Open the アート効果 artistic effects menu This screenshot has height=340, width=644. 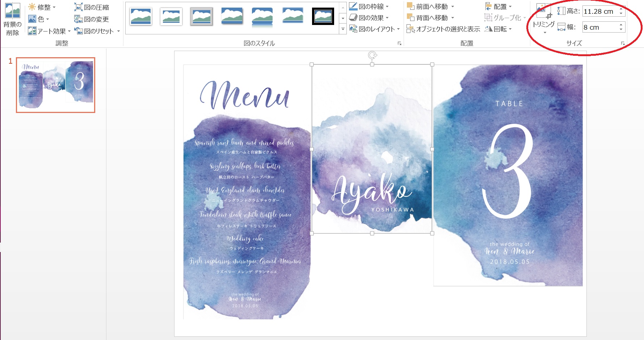click(x=49, y=31)
